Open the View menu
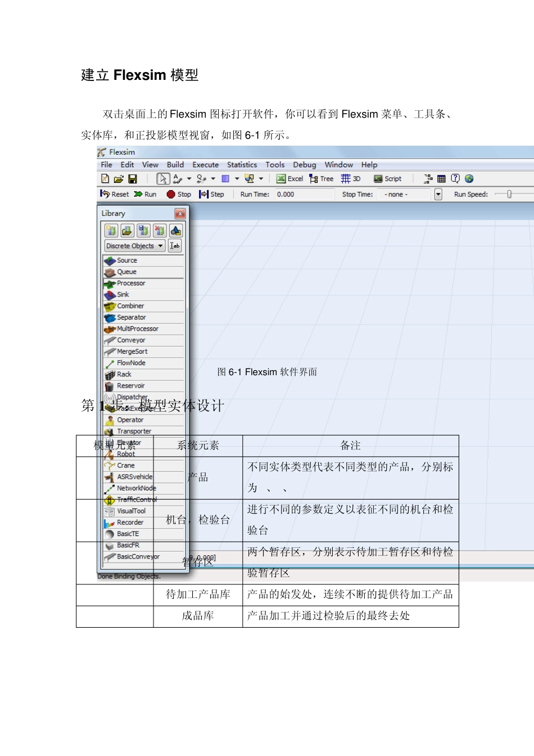Screen dimensions: 534x756 click(x=150, y=165)
